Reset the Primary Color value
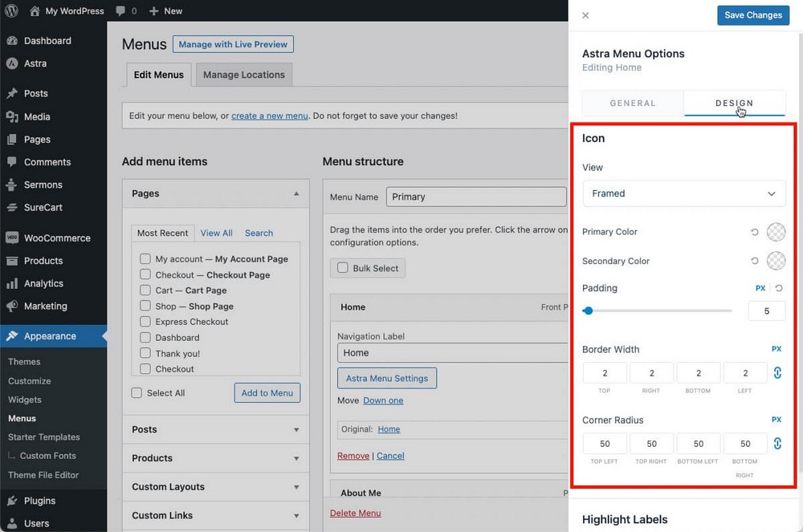Viewport: 803px width, 532px height. pyautogui.click(x=754, y=232)
